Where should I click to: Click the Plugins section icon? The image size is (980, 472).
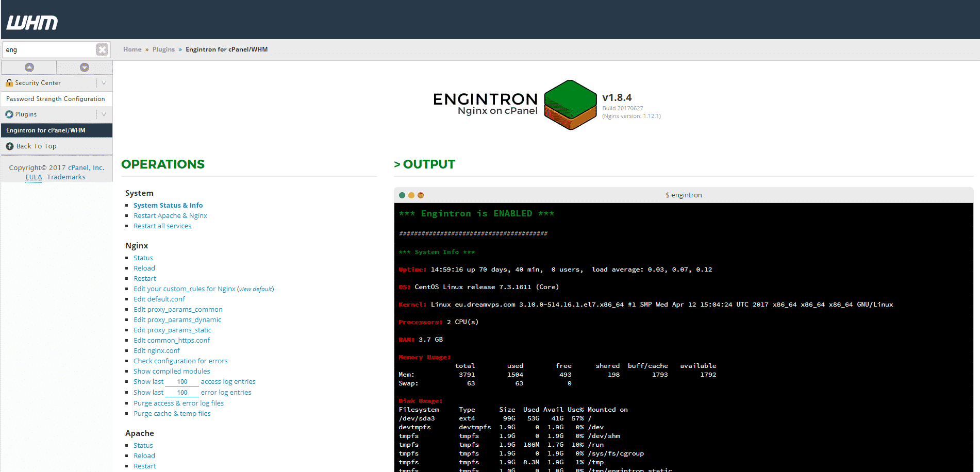9,114
